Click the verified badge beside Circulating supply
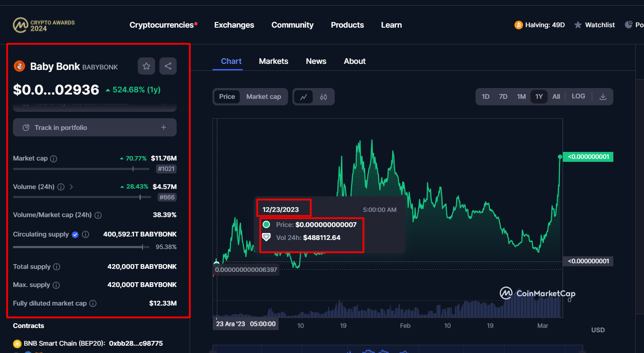 (75, 234)
